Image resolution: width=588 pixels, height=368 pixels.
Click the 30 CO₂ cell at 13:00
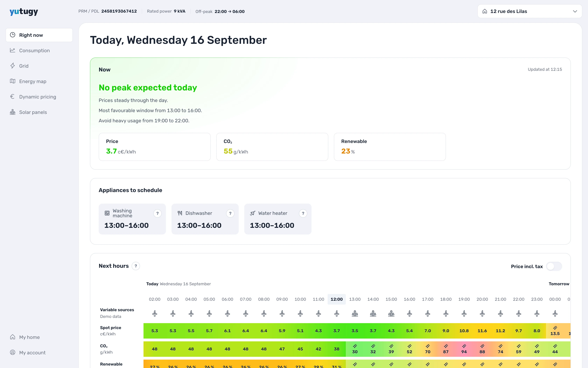coord(355,349)
